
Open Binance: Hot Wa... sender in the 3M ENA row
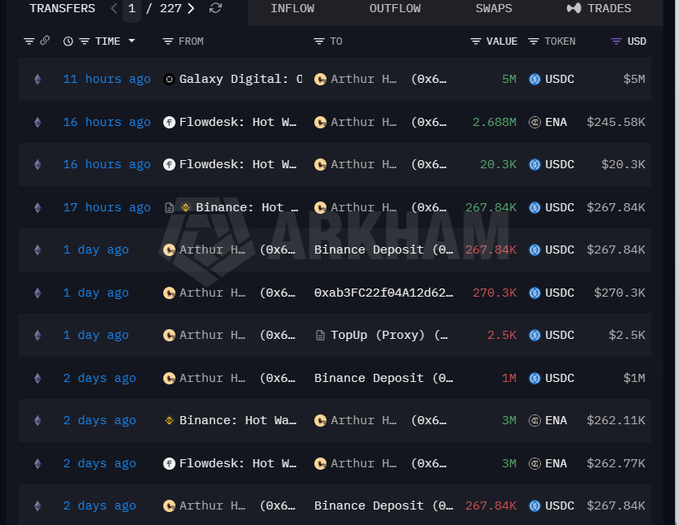coord(238,421)
